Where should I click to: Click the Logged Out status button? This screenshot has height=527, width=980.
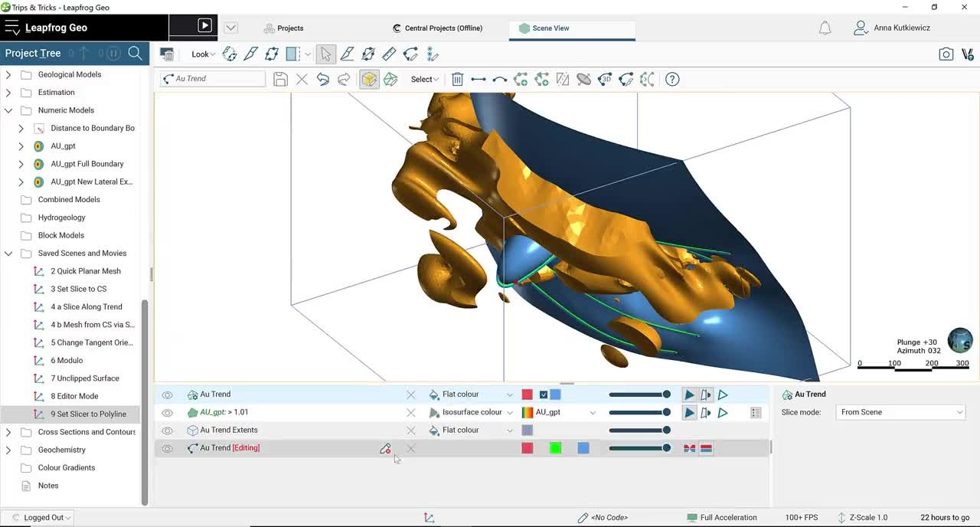tap(43, 518)
